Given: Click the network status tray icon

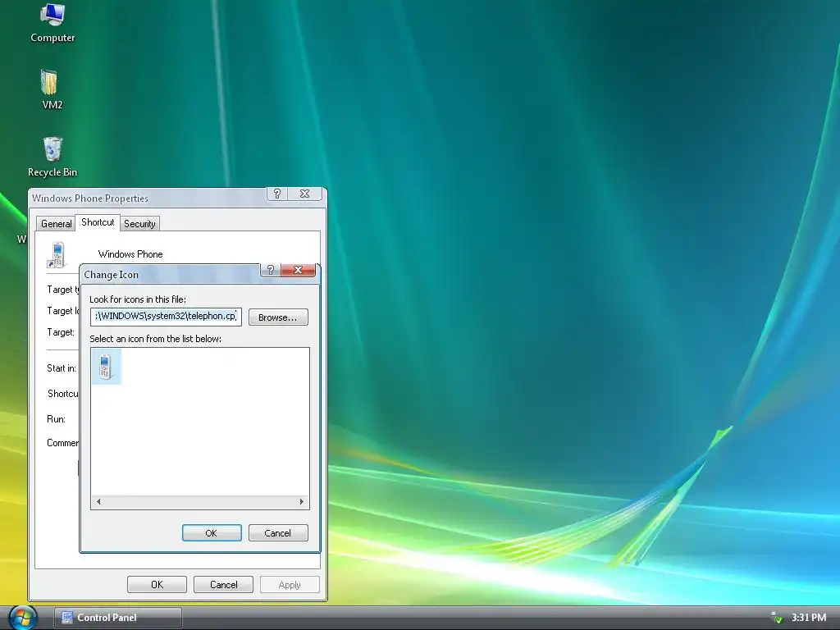Looking at the screenshot, I should 776,618.
